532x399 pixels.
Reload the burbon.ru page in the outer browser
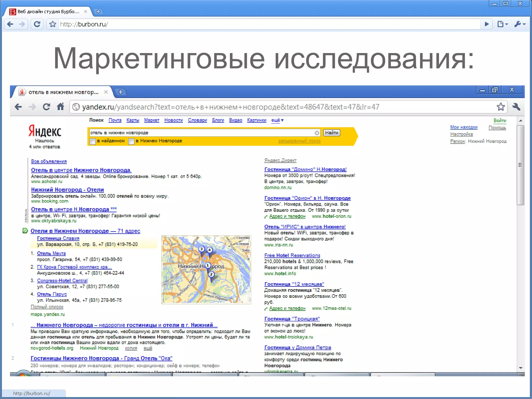[37, 24]
